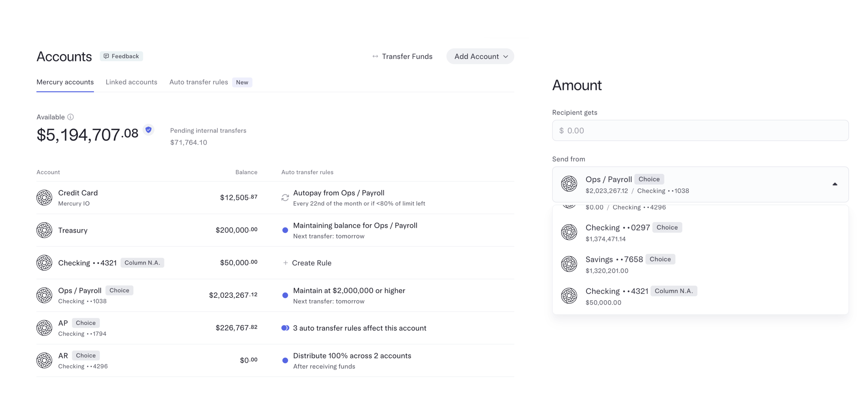Click the double-dot rules indicator for AP

coord(285,328)
